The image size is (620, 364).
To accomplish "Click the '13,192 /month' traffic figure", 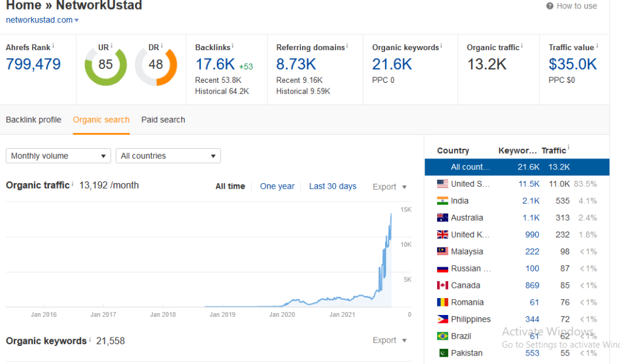I will (x=109, y=185).
